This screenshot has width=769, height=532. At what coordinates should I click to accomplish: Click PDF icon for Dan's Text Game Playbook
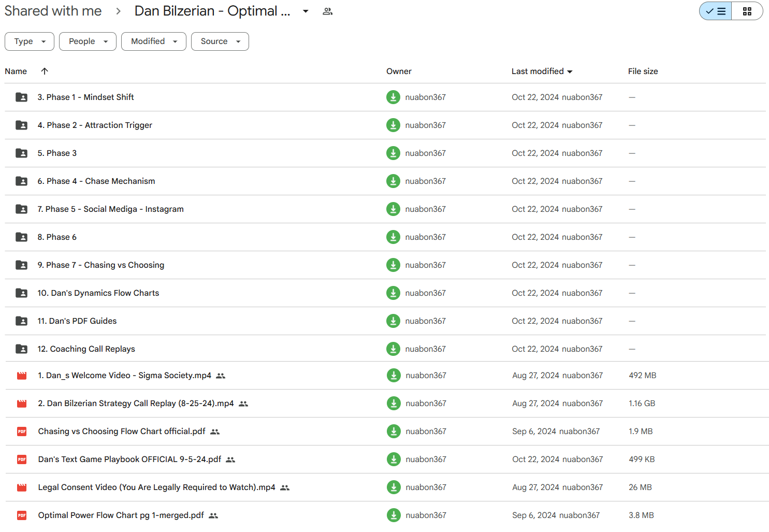[x=22, y=459]
